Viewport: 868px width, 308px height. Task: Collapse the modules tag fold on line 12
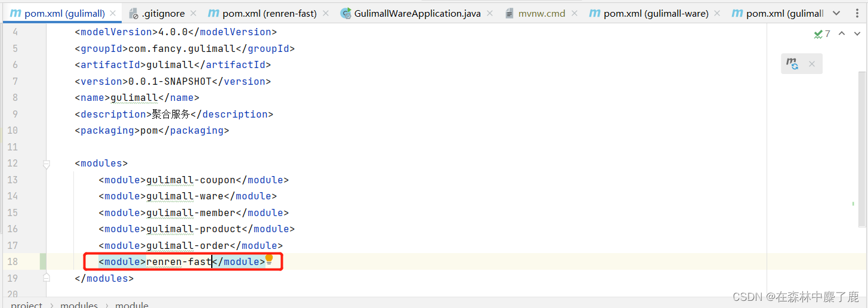(47, 164)
